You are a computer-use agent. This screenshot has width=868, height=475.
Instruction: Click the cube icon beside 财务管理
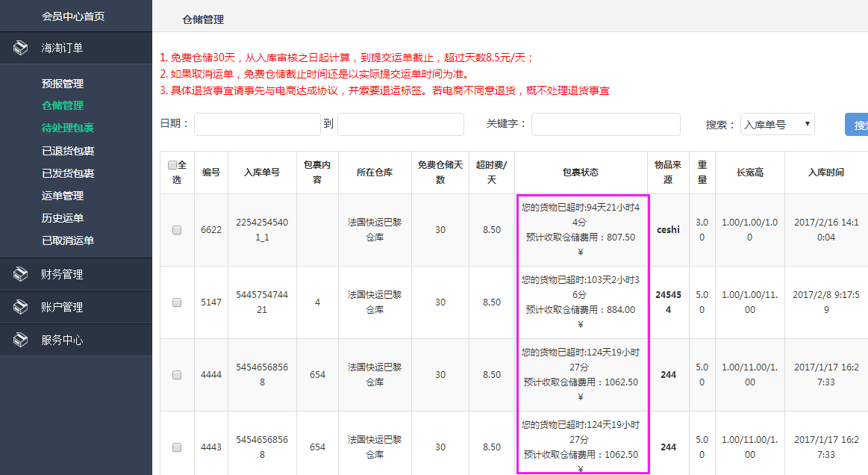pyautogui.click(x=21, y=274)
